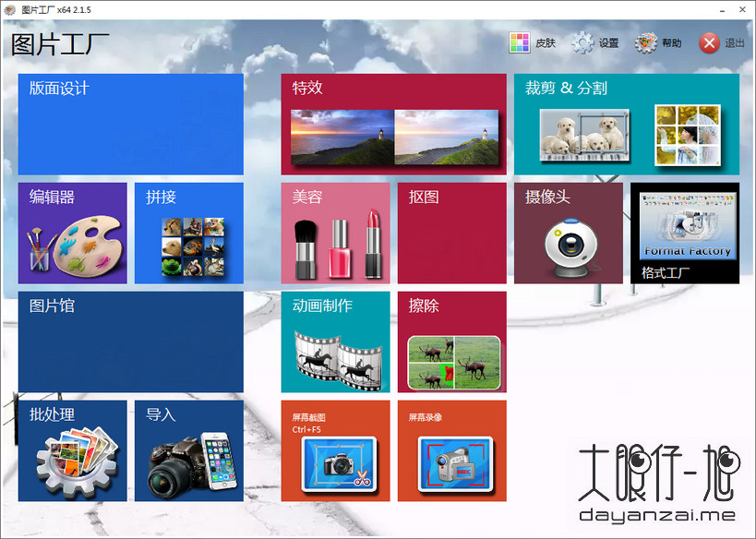Launch 格式工厂 Format Factory icon
The height and width of the screenshot is (539, 756).
pyautogui.click(x=688, y=225)
